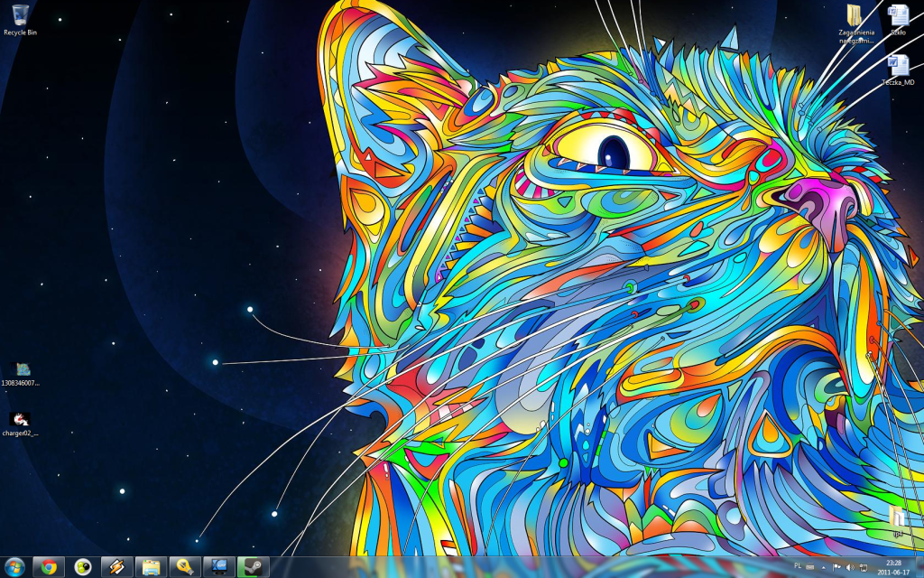924x578 pixels.
Task: Click the PL input language indicator
Action: (x=798, y=565)
